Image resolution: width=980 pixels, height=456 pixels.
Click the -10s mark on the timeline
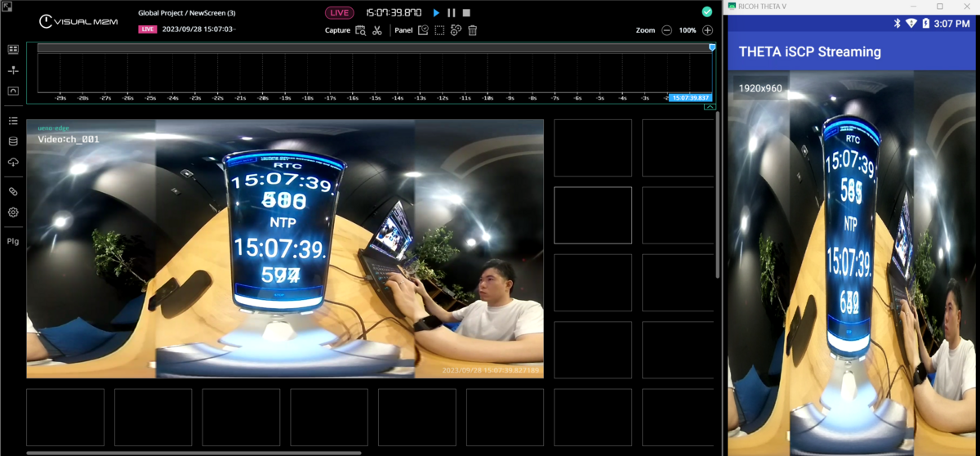(488, 97)
